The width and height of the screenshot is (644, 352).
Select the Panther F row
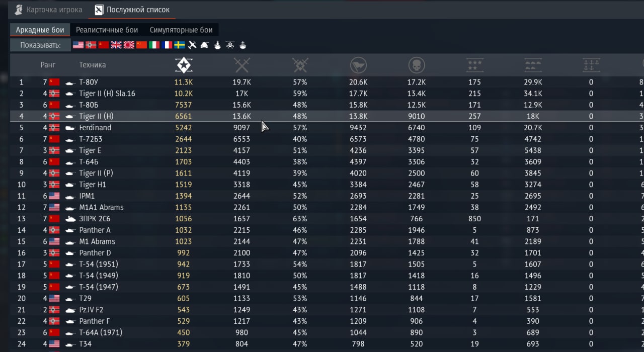[327, 321]
